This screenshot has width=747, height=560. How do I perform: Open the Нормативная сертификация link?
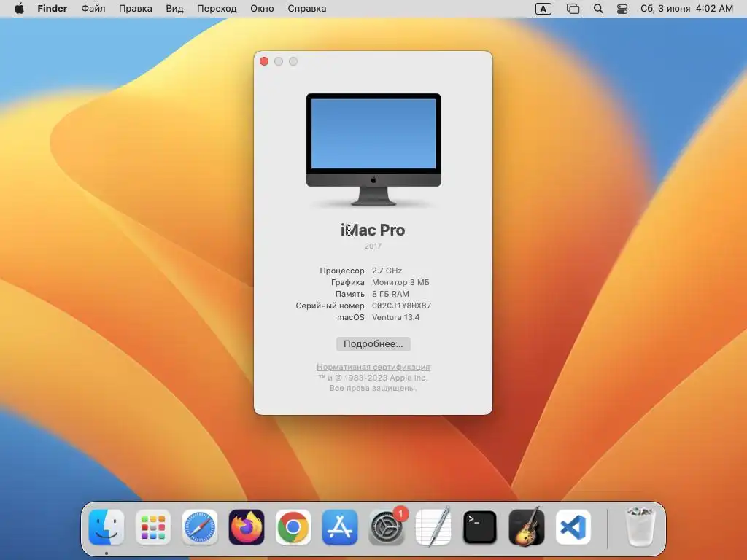point(373,367)
